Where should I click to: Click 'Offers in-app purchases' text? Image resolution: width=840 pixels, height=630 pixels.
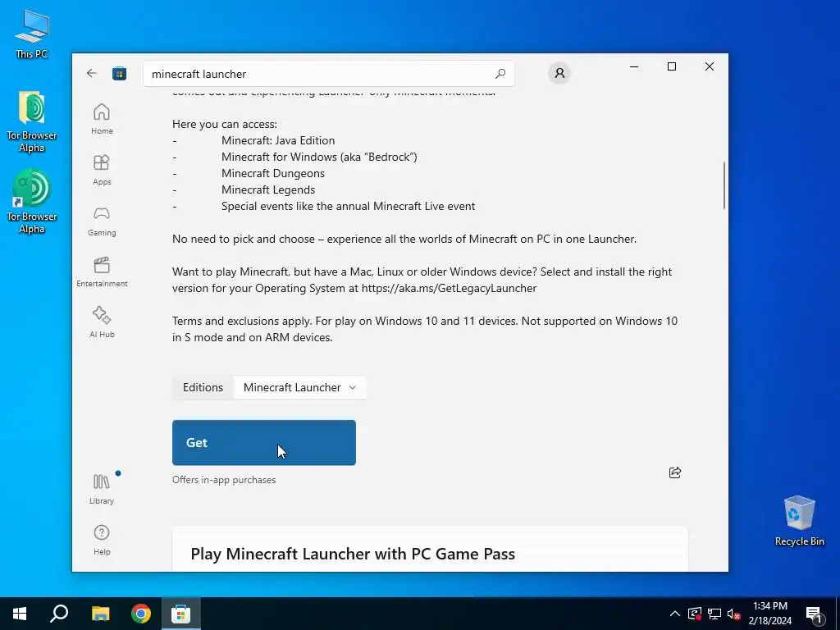click(x=224, y=479)
